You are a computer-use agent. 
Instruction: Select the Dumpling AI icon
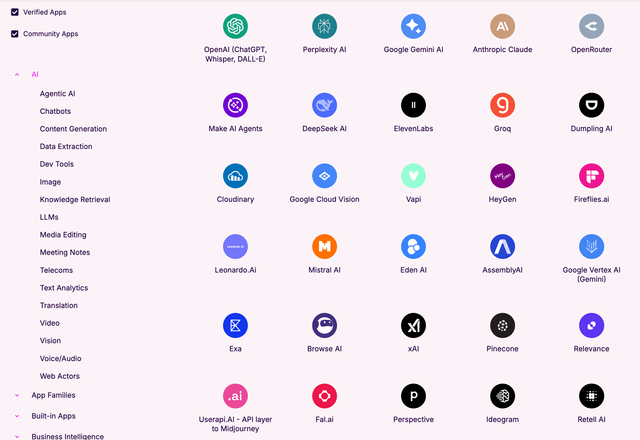coord(591,105)
